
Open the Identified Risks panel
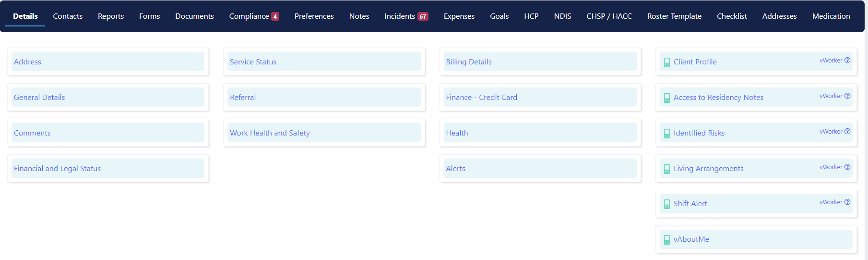coord(756,133)
